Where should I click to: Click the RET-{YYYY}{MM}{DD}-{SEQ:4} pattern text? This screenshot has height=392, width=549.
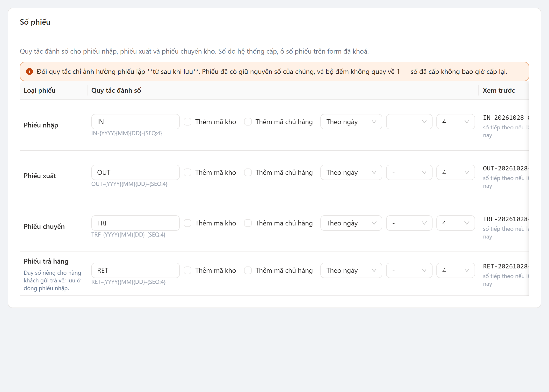point(128,282)
